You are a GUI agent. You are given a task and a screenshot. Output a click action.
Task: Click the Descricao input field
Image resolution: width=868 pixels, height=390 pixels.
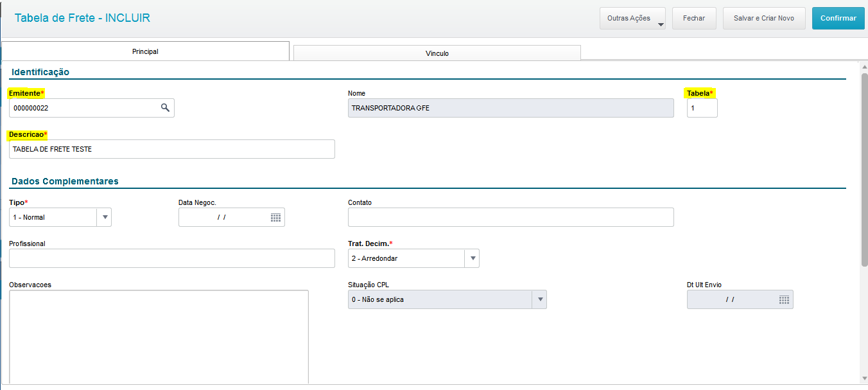(x=172, y=149)
